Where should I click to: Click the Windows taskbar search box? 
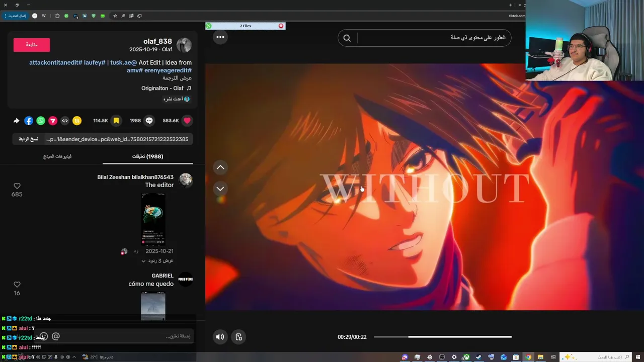click(595, 357)
